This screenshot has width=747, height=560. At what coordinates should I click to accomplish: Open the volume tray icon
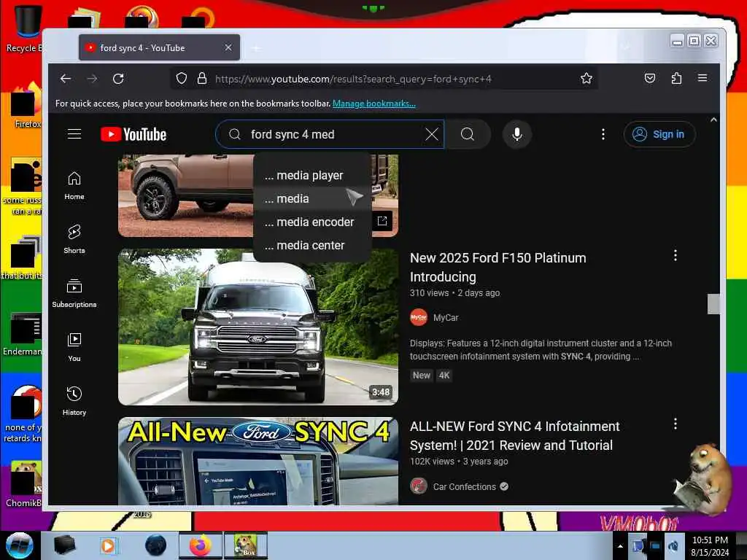pyautogui.click(x=673, y=545)
